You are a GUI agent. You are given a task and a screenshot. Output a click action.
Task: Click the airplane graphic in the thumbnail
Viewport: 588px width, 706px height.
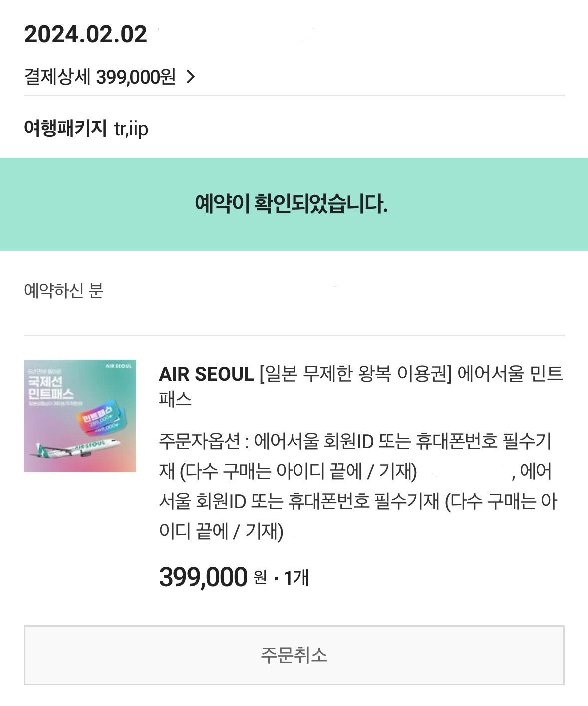coord(75,447)
